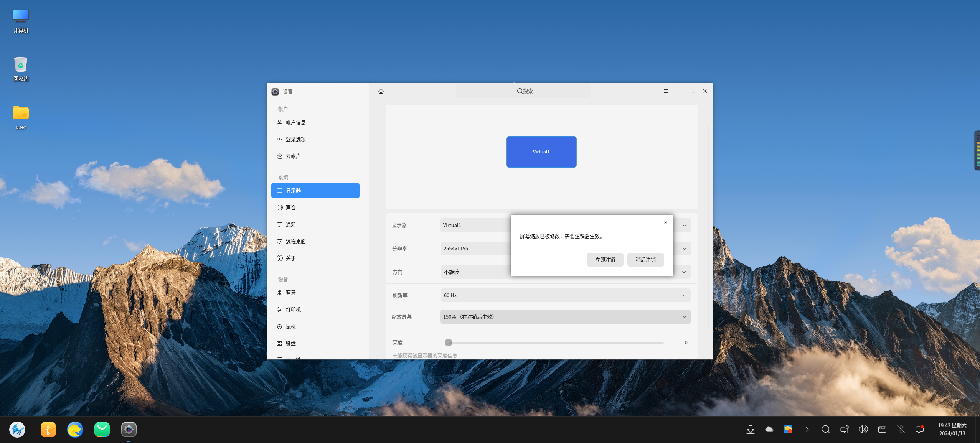The height and width of the screenshot is (443, 980).
Task: Open the taskbar search magnifier icon
Action: point(825,429)
